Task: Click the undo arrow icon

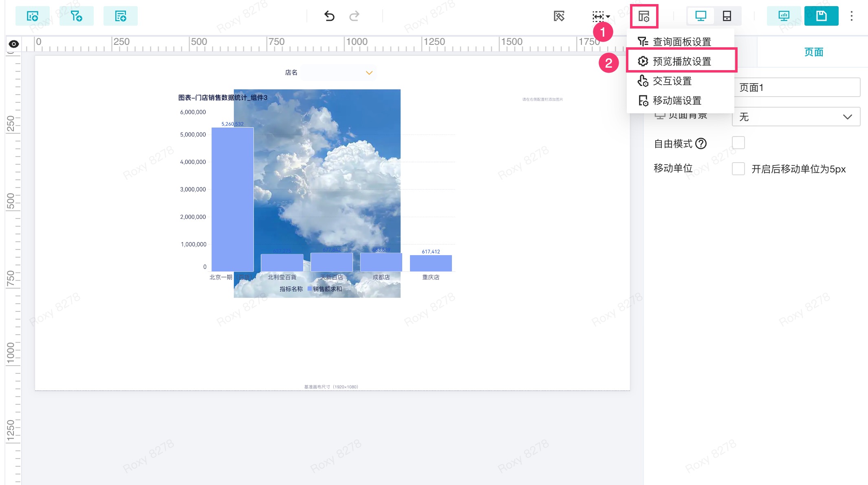Action: click(329, 16)
